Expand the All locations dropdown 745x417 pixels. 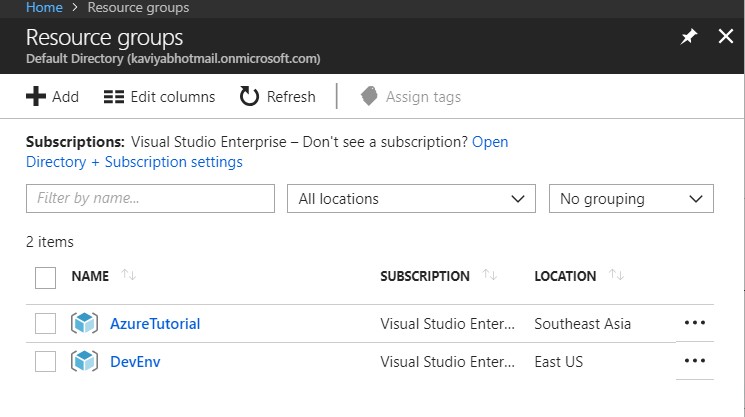(411, 199)
